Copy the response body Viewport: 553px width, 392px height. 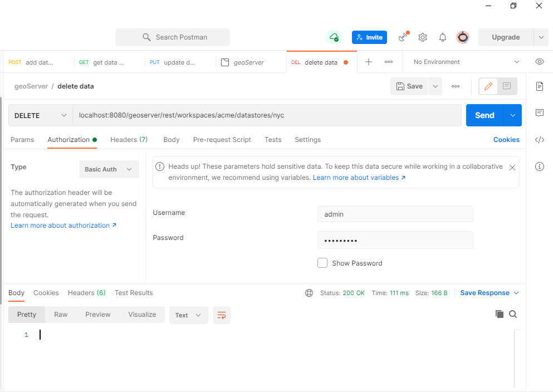[x=499, y=314]
